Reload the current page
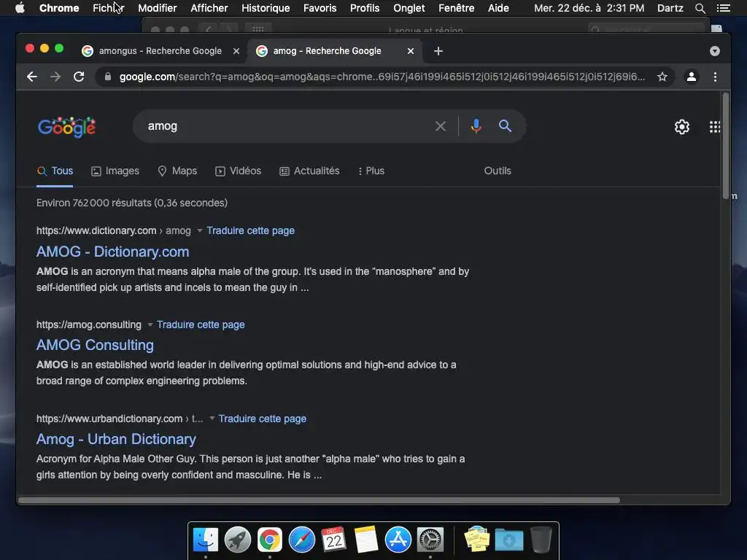 pyautogui.click(x=79, y=77)
